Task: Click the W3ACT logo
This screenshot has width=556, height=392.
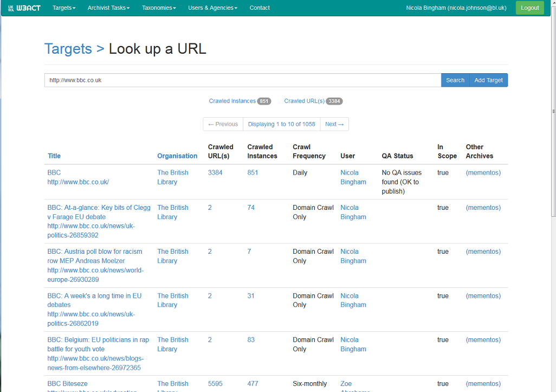Action: pyautogui.click(x=24, y=8)
